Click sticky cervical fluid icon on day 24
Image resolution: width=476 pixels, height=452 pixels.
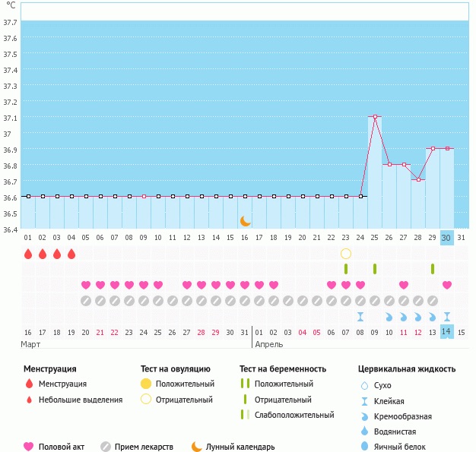[360, 316]
